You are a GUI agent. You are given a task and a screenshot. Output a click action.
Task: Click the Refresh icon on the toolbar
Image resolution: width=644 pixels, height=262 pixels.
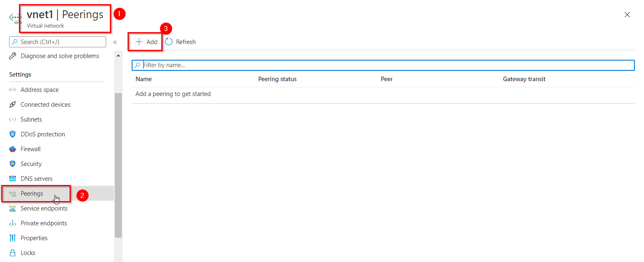(169, 41)
